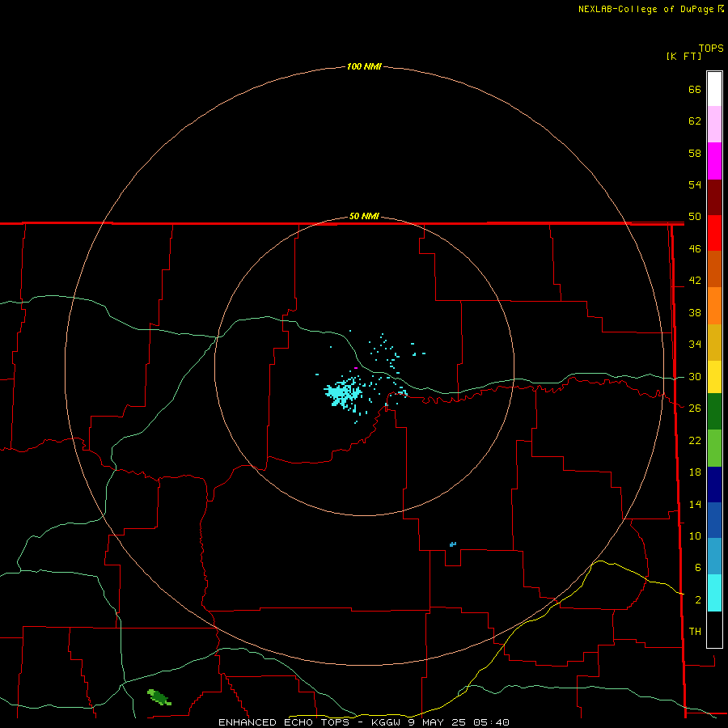Pick the light blue legend band
Viewport: 728px width, 728px height.
(x=714, y=557)
